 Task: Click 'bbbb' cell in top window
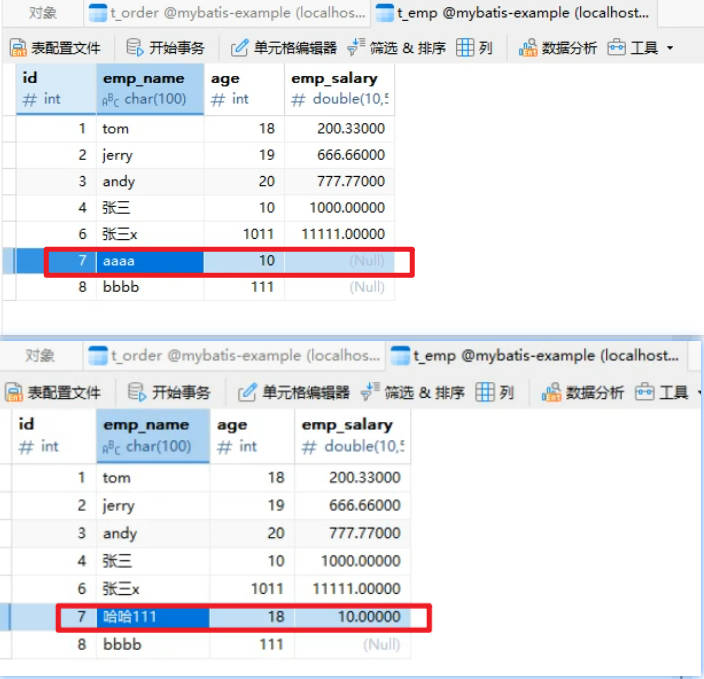click(x=150, y=287)
